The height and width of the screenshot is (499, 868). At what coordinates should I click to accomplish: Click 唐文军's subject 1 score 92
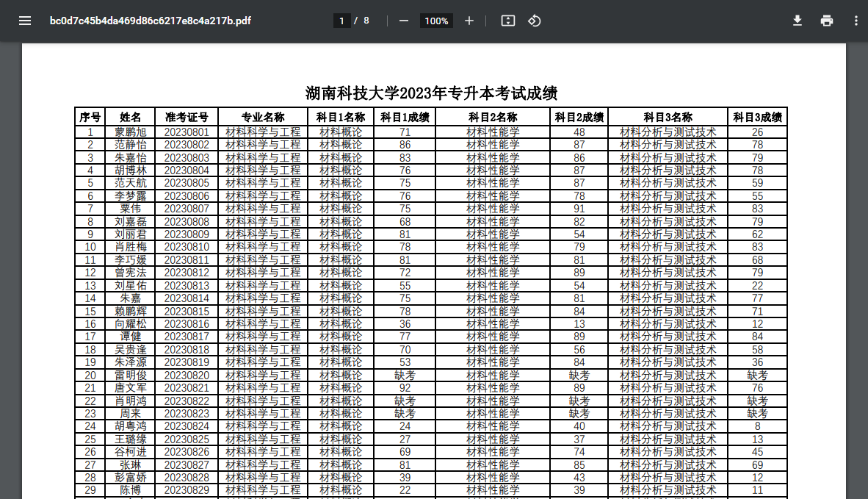(x=405, y=388)
